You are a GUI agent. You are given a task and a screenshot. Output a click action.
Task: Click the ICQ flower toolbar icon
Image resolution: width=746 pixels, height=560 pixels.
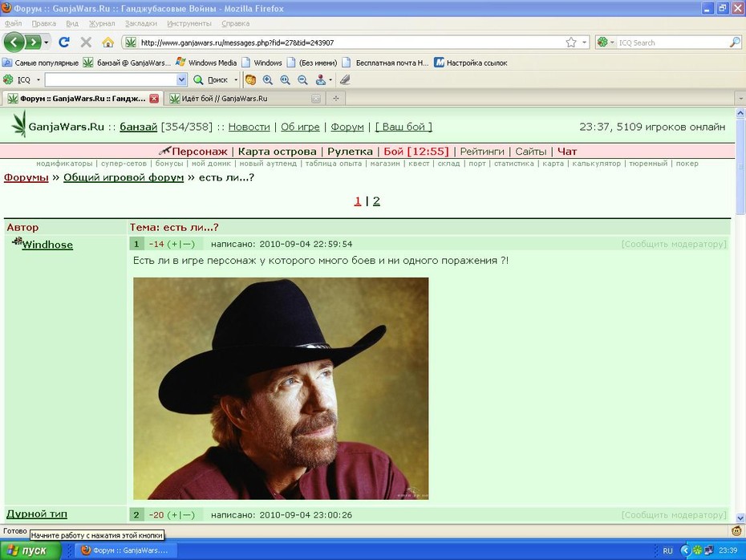coord(8,79)
